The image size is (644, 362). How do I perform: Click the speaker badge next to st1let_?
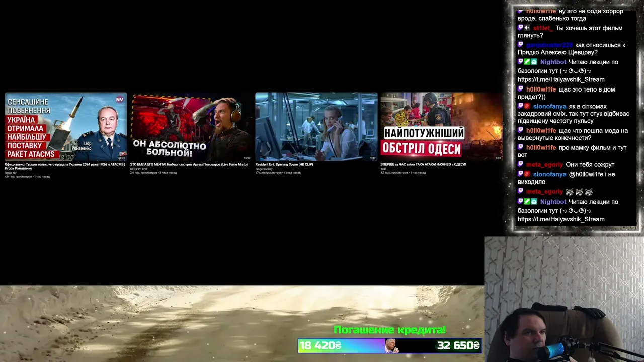(x=527, y=28)
